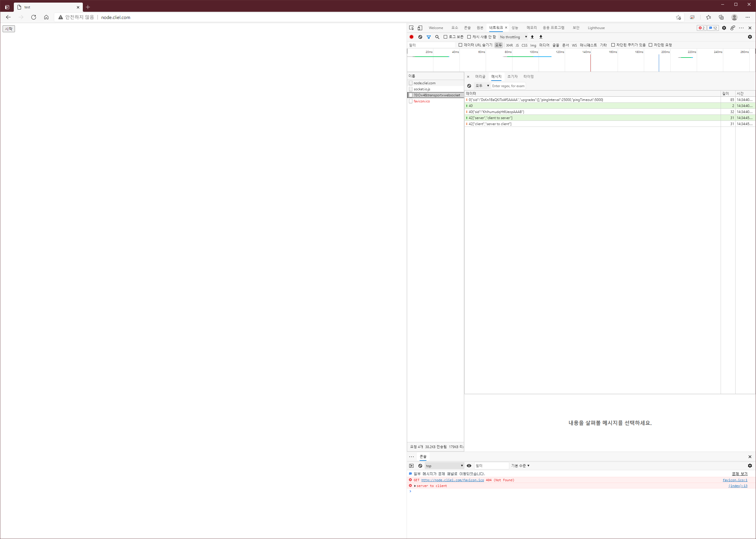Viewport: 756px width, 539px height.
Task: Clear the network log
Action: tap(420, 37)
